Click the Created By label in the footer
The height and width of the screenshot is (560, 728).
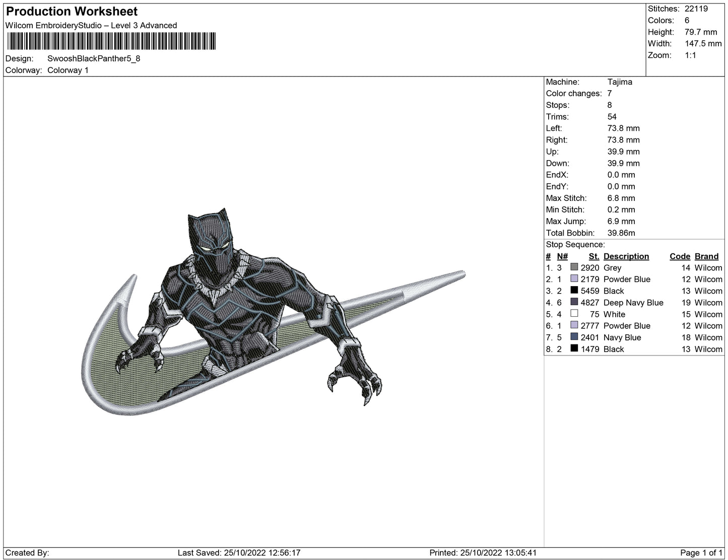(x=27, y=552)
